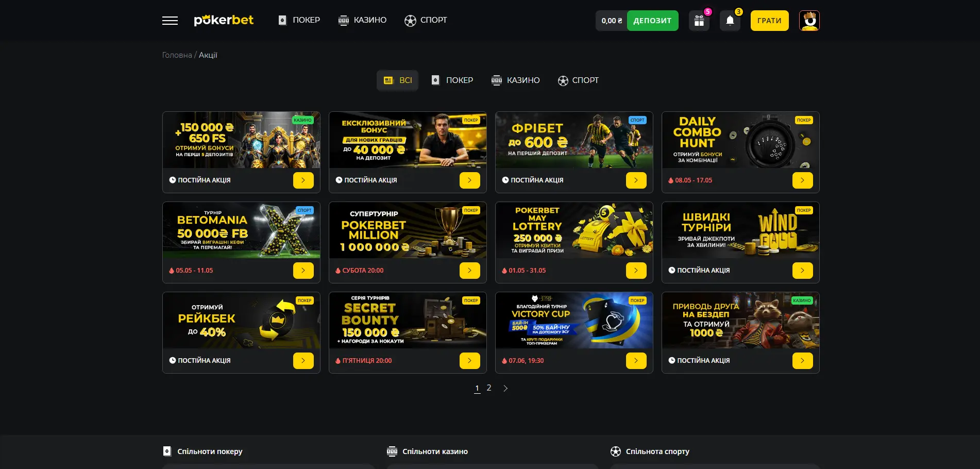Select the ПОКЕР filter tab
Screen dimensions: 980x469
[452, 80]
